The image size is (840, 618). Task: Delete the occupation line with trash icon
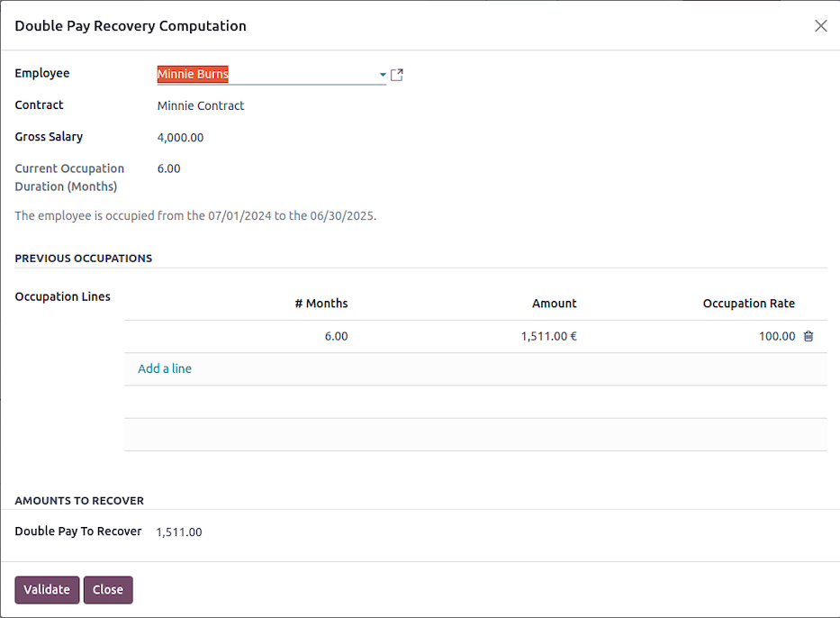point(808,336)
